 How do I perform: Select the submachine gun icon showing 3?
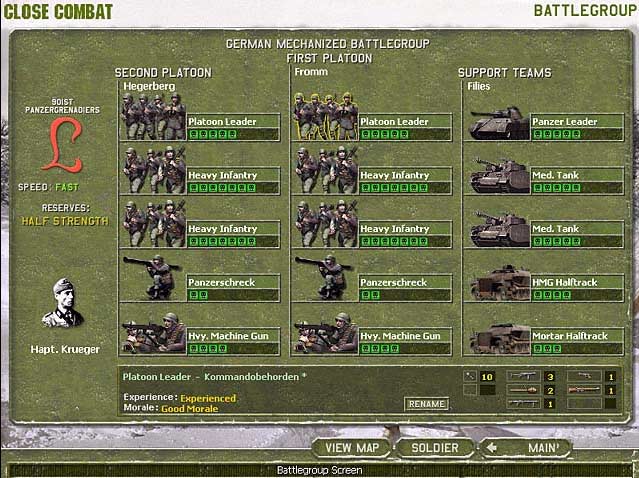click(x=524, y=377)
